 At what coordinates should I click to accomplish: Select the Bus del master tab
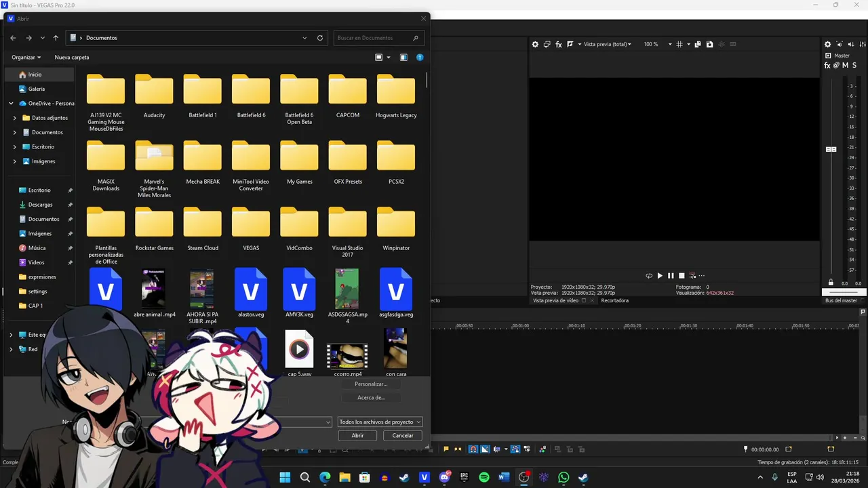(x=841, y=300)
